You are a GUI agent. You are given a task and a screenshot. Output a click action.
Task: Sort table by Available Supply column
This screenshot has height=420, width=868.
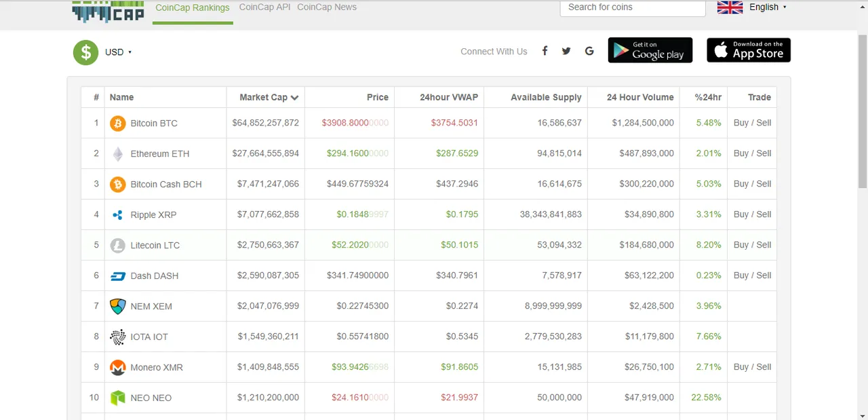[x=546, y=97]
